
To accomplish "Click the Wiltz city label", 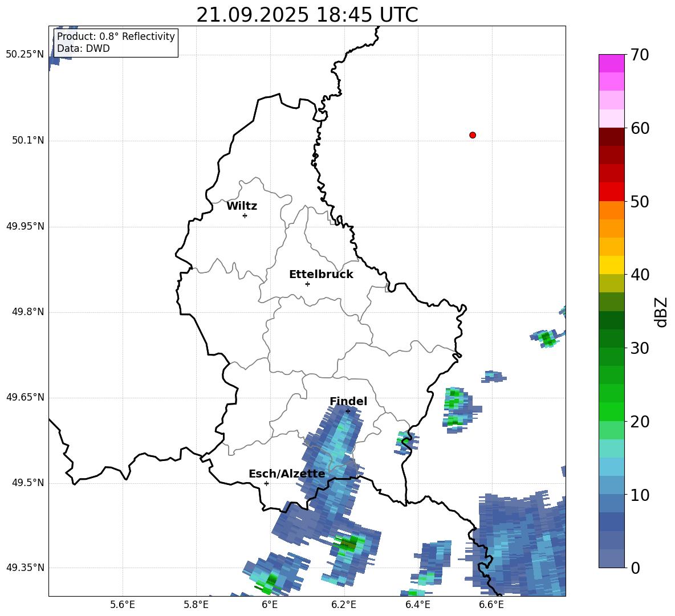I will coord(242,206).
